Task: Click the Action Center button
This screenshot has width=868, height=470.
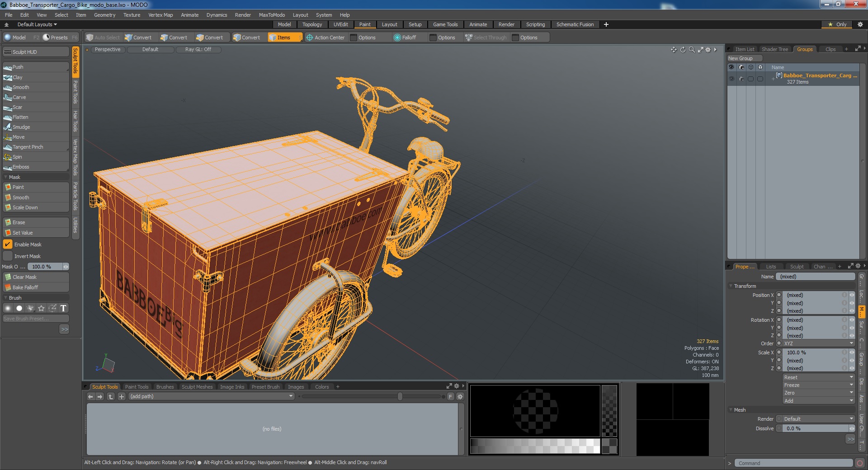Action: (325, 38)
